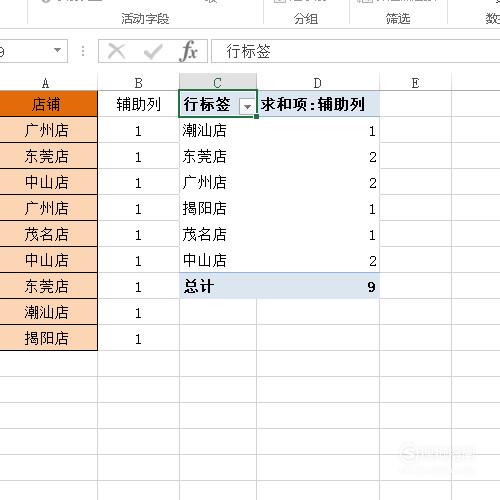Select column D header
500x500 pixels.
tap(318, 83)
